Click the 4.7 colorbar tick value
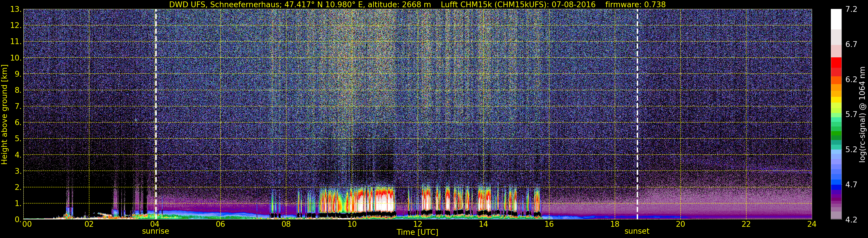This screenshot has width=868, height=238. [851, 185]
